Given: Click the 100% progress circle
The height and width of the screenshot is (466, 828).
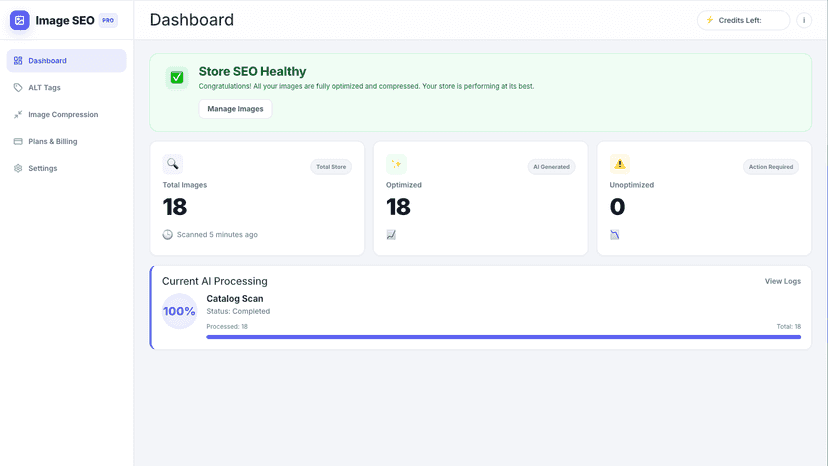Looking at the screenshot, I should click(179, 311).
